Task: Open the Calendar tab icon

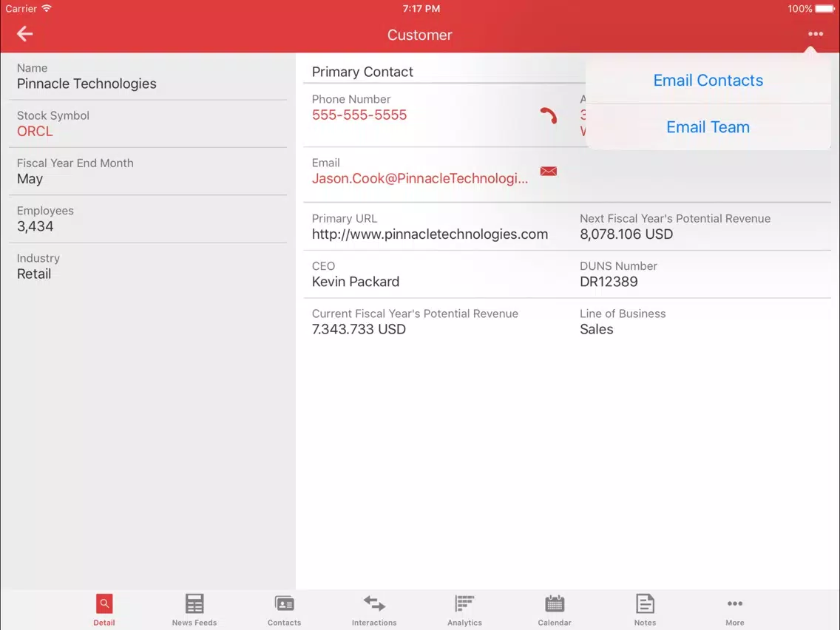Action: tap(555, 603)
